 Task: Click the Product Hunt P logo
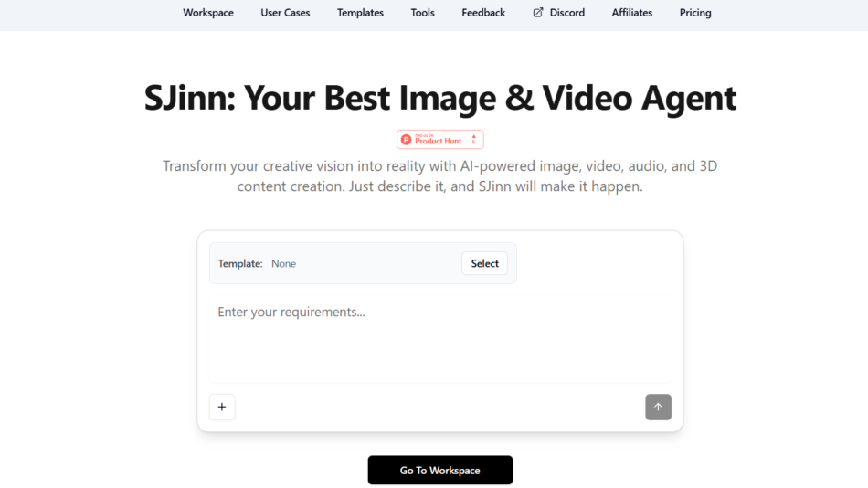tap(407, 140)
